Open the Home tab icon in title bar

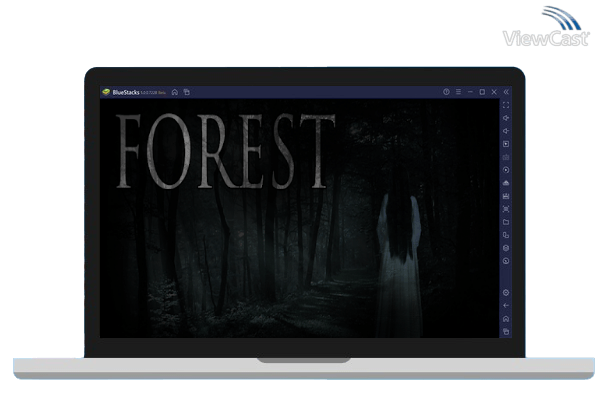click(x=175, y=92)
